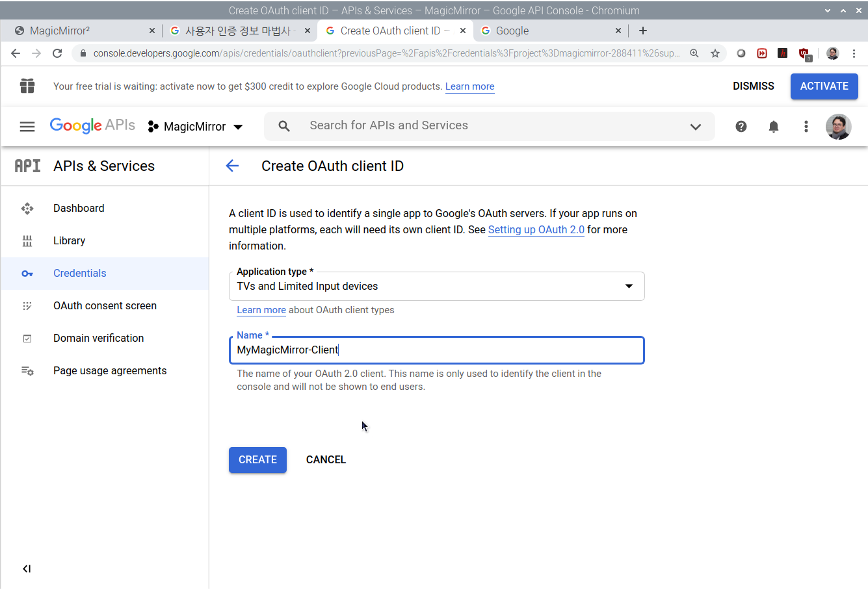868x590 pixels.
Task: Click the browser forward arrow
Action: pos(36,53)
